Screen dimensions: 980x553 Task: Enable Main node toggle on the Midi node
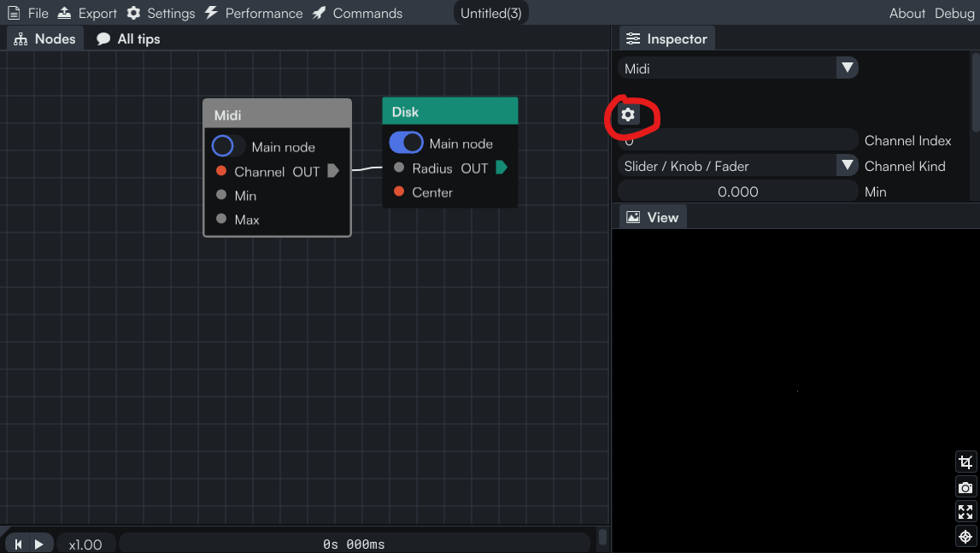pyautogui.click(x=228, y=146)
